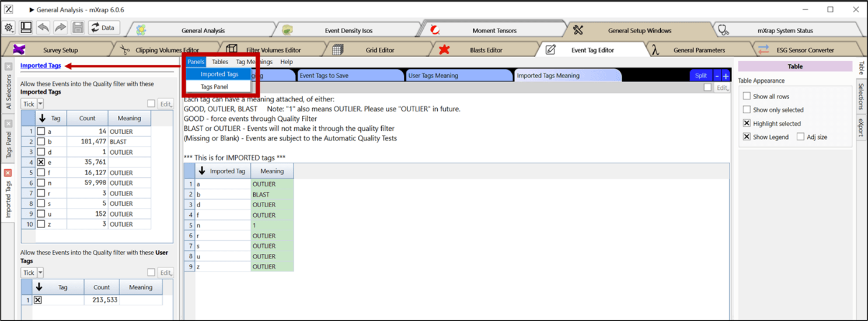Click the Data refresh button
This screenshot has width=868, height=321.
click(x=104, y=27)
